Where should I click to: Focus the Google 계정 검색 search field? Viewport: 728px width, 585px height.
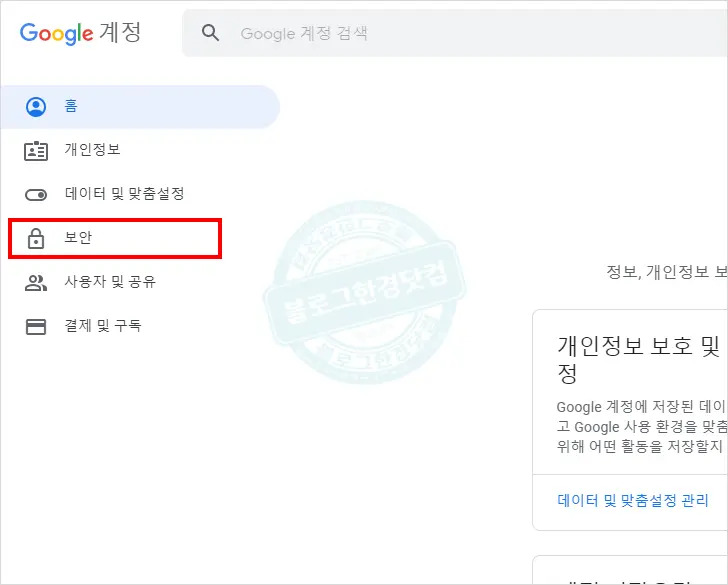455,33
